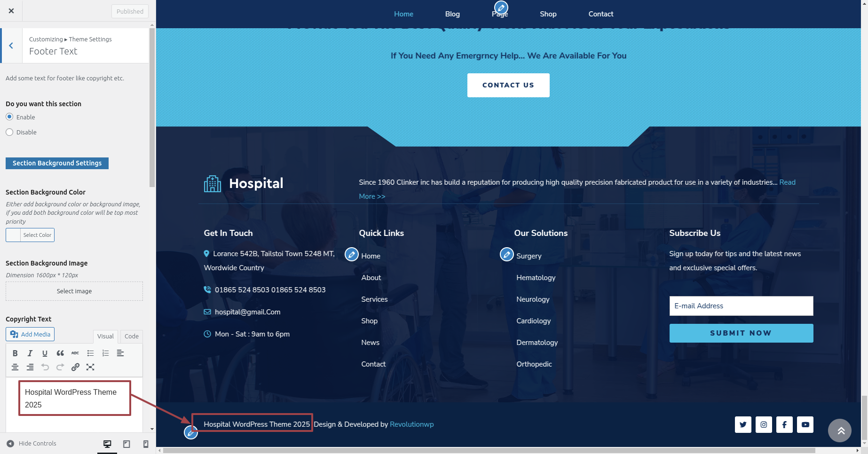868x454 pixels.
Task: Click the E-mail Address input field
Action: [741, 306]
